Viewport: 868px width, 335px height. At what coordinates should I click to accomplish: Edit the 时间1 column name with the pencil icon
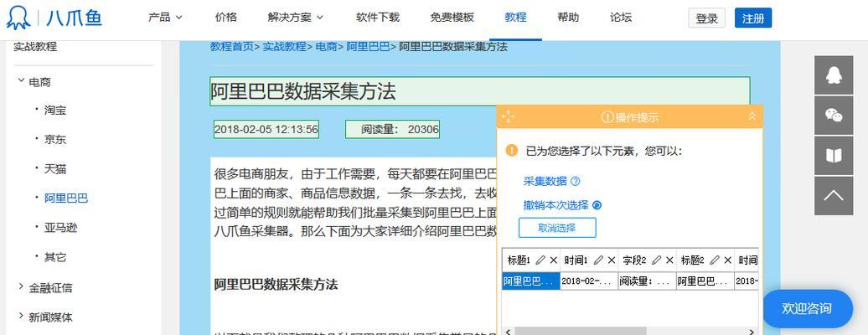pos(598,260)
